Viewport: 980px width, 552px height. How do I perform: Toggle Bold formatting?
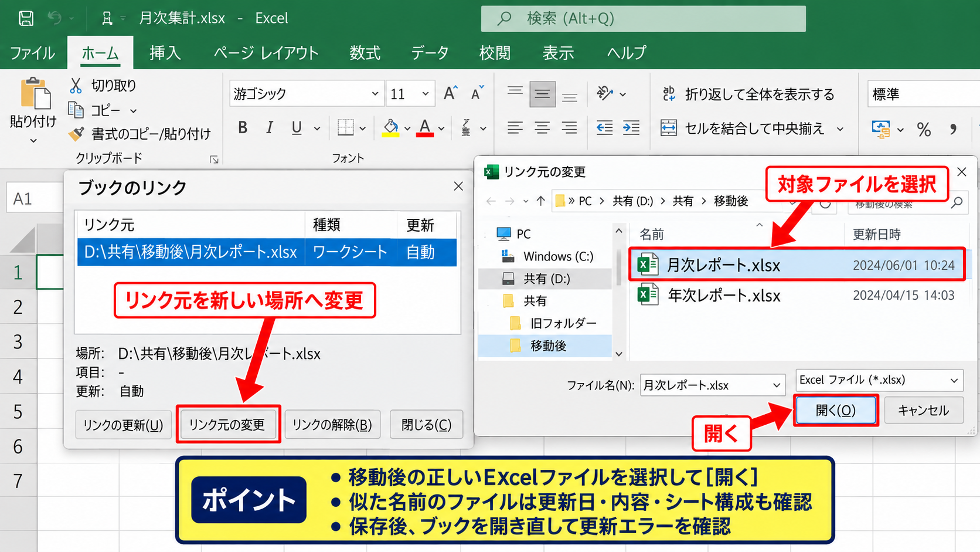(x=243, y=127)
